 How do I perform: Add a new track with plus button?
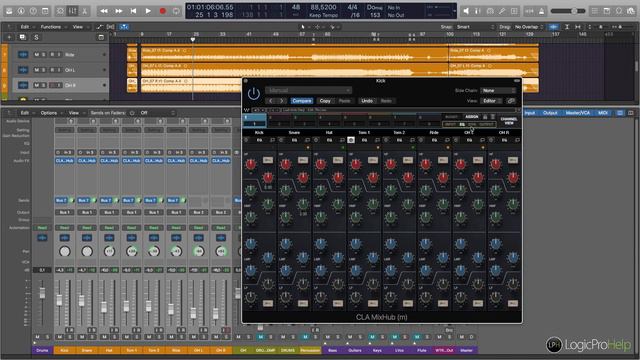tap(9, 37)
